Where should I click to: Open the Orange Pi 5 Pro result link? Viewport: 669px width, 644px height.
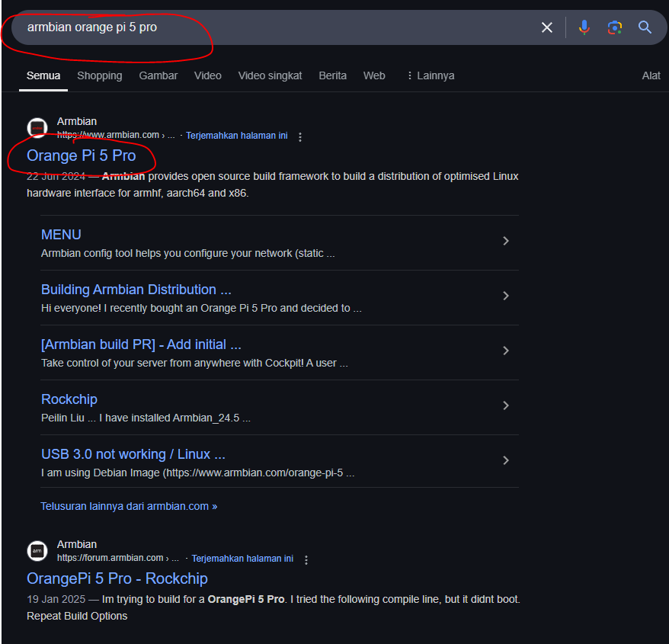(82, 155)
